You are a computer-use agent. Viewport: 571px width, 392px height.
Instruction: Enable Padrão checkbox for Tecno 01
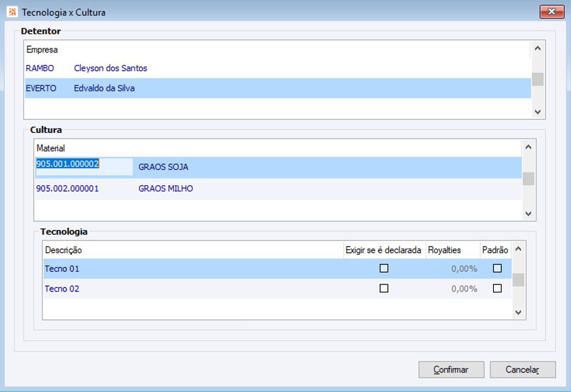pyautogui.click(x=497, y=268)
